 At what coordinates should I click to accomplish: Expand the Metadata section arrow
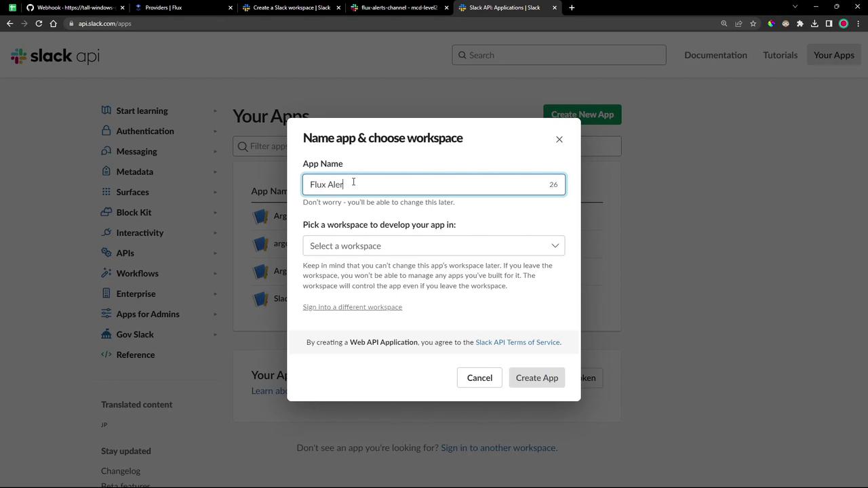click(216, 171)
